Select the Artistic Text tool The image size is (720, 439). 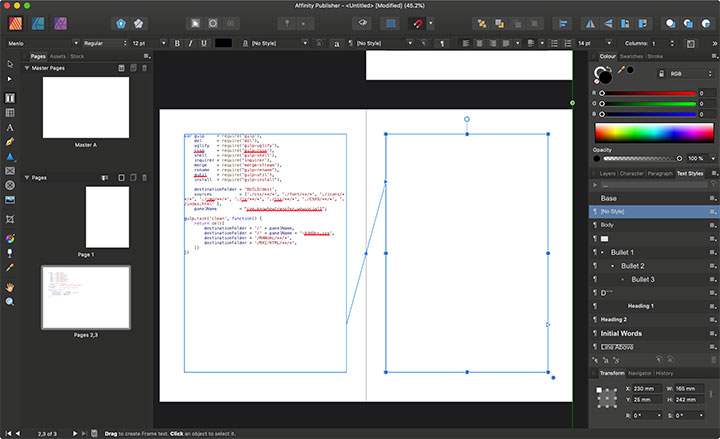pos(10,128)
